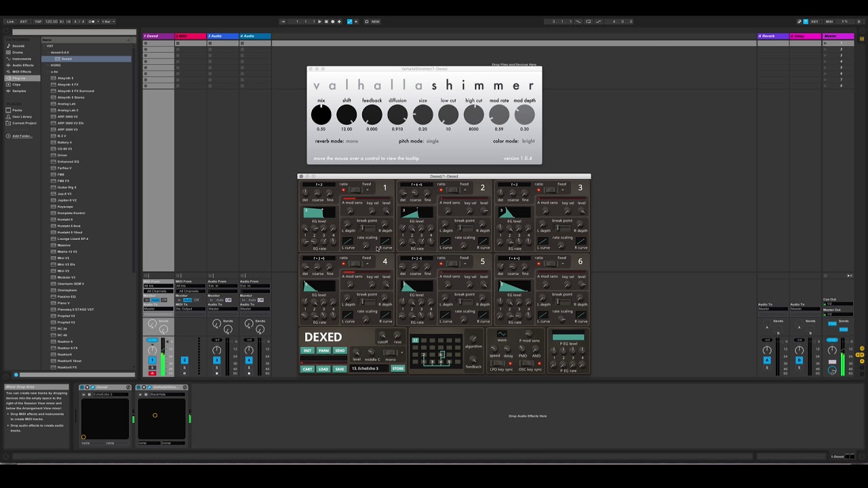
Task: Turn the Valhalla Shimmer mix knob
Action: coord(321,115)
